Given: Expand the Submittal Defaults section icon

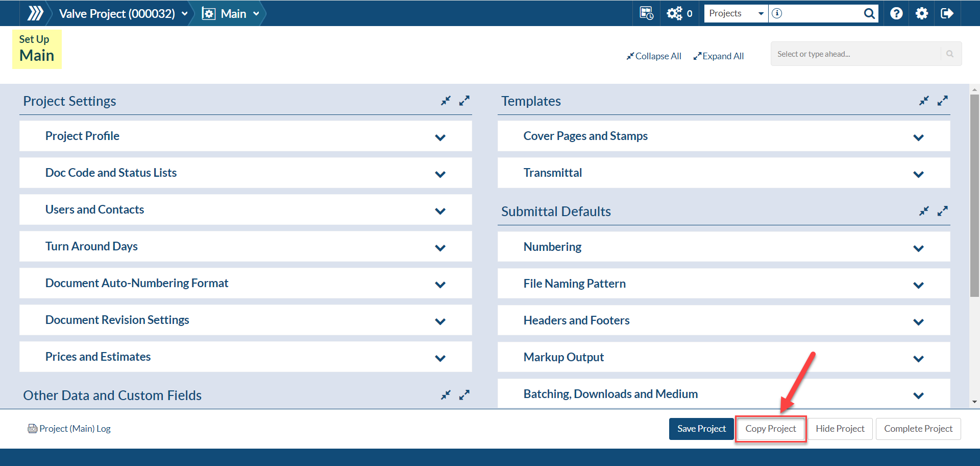Looking at the screenshot, I should click(x=942, y=211).
